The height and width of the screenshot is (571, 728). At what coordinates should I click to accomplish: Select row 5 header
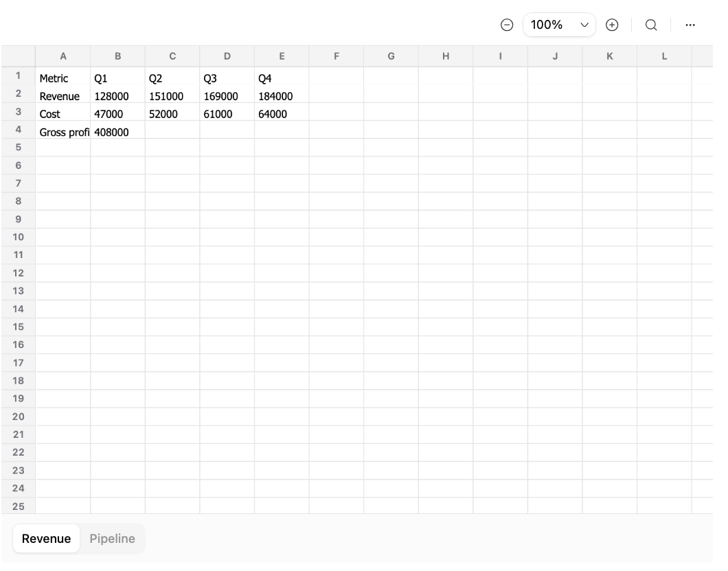(x=18, y=148)
